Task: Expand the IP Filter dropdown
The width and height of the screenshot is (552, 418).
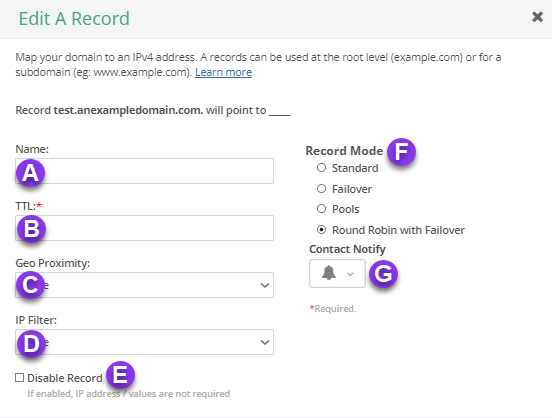Action: pos(144,342)
